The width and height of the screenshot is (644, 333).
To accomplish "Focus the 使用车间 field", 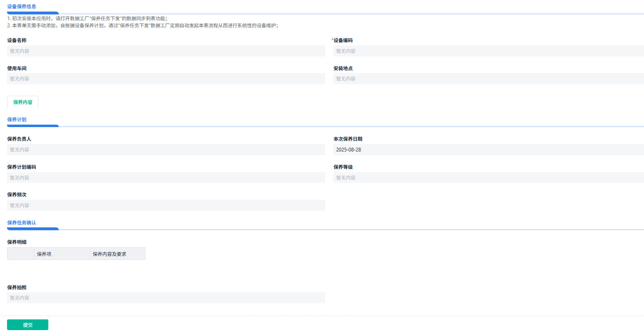I will [166, 79].
